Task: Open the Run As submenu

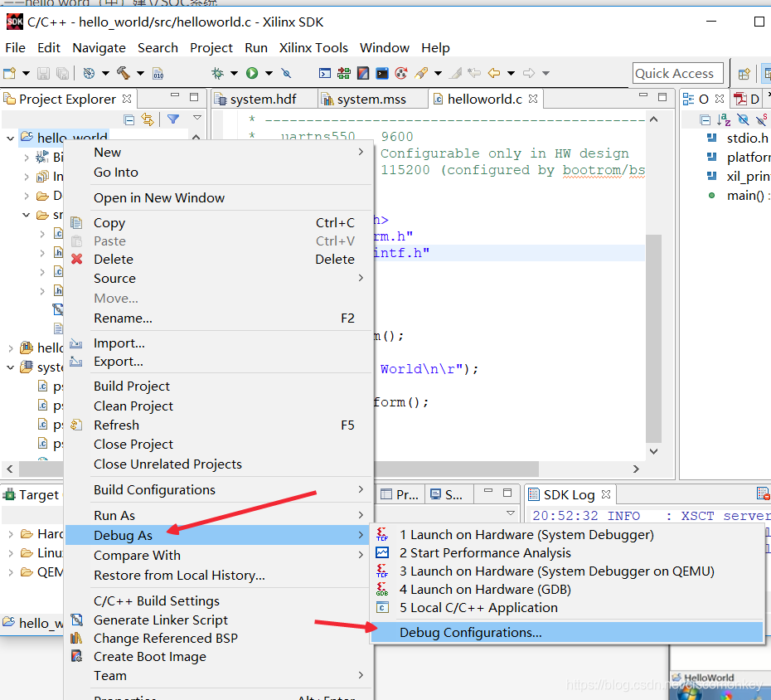Action: point(219,515)
